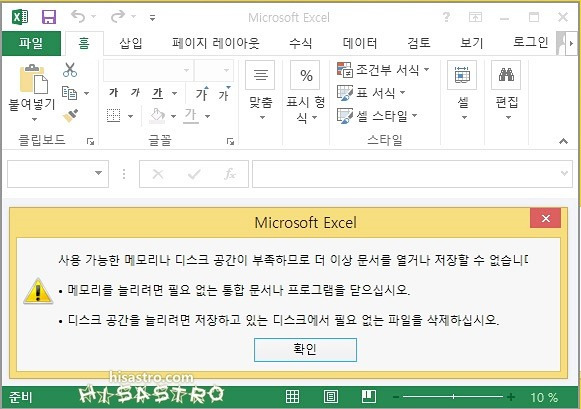Open the 보기 tab

471,43
